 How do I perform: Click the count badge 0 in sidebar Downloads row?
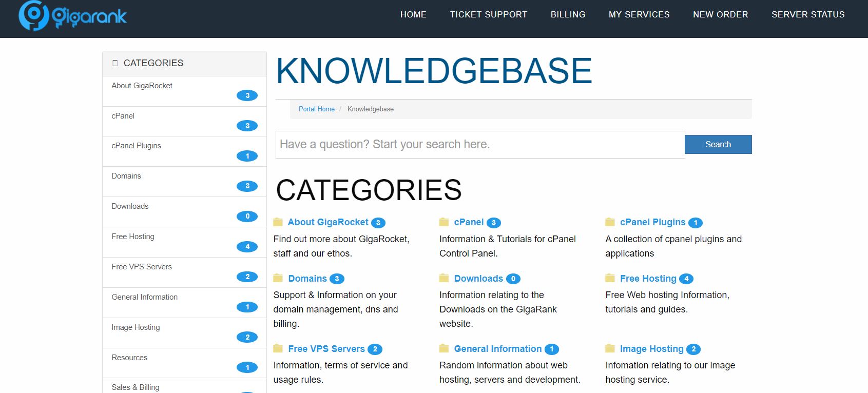[x=247, y=217]
